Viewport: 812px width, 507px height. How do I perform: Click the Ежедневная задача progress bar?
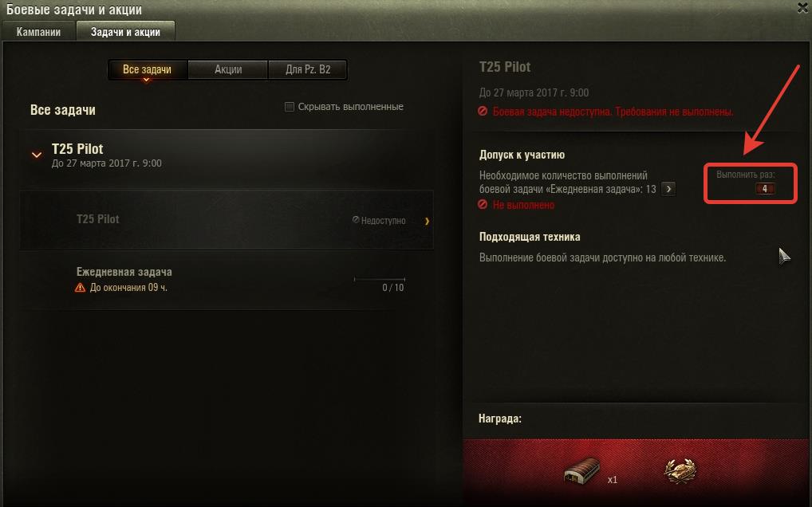coord(379,279)
